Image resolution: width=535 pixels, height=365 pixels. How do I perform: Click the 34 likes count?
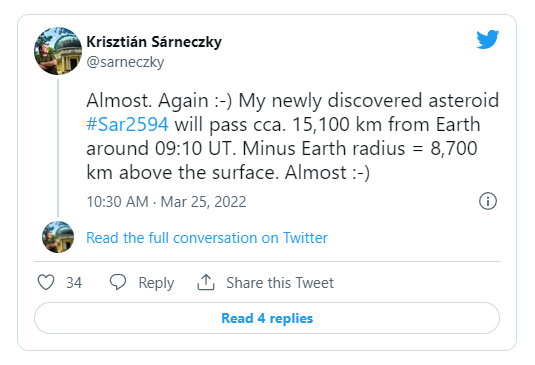tap(74, 283)
